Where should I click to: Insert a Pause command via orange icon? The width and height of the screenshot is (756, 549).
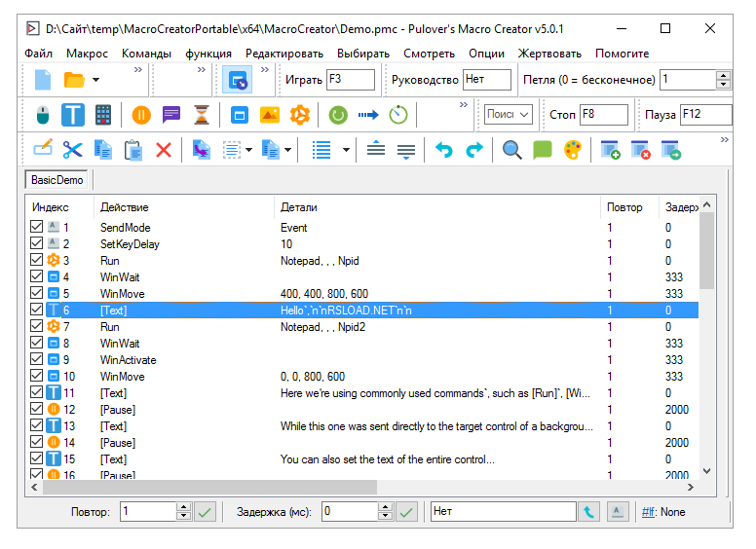pos(141,115)
